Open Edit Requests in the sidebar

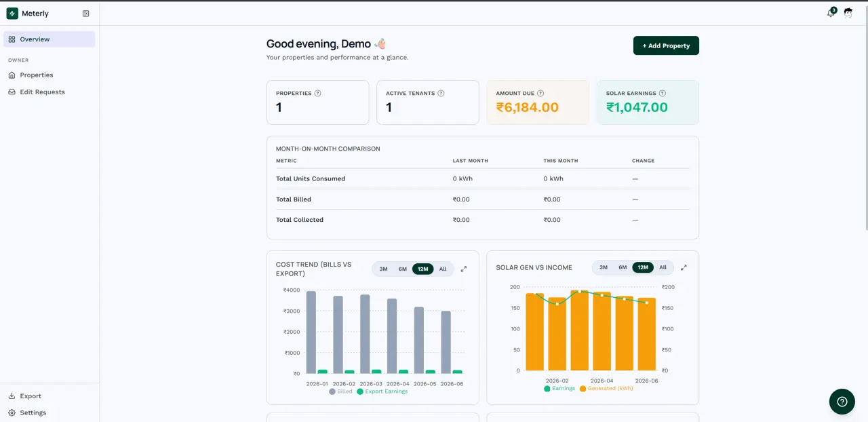coord(42,92)
